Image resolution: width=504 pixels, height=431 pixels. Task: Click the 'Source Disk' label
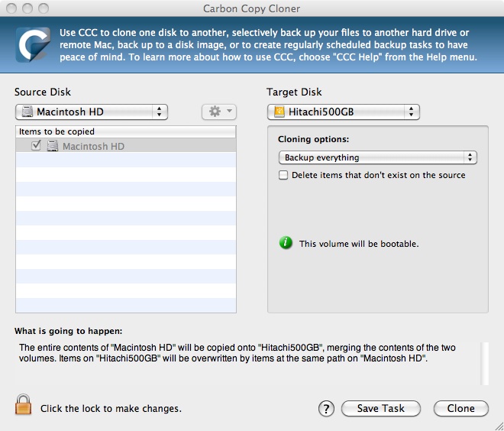pyautogui.click(x=43, y=92)
